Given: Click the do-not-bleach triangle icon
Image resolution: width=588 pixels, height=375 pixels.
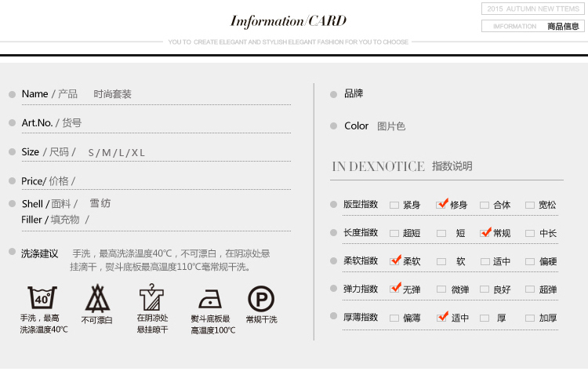Looking at the screenshot, I should coord(97,298).
